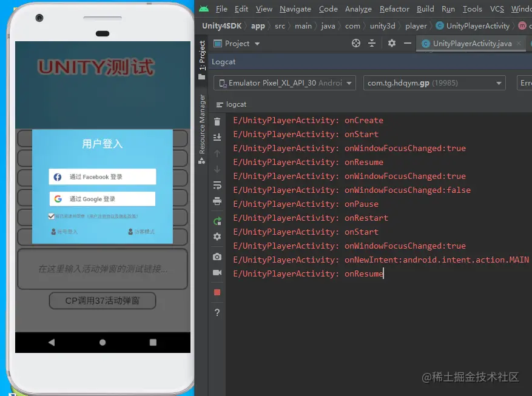The image size is (532, 396).
Task: Open the com.tg.hdqym.gp process dropdown
Action: [434, 83]
